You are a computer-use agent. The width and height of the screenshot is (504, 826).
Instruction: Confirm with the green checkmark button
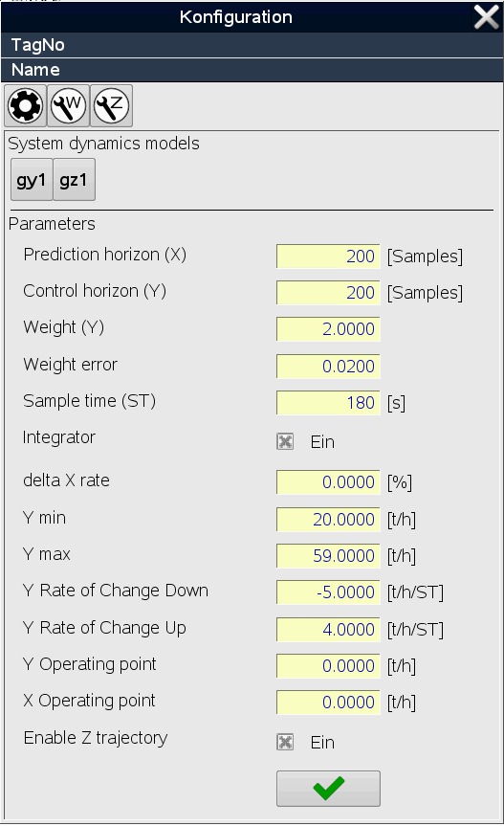pyautogui.click(x=328, y=788)
